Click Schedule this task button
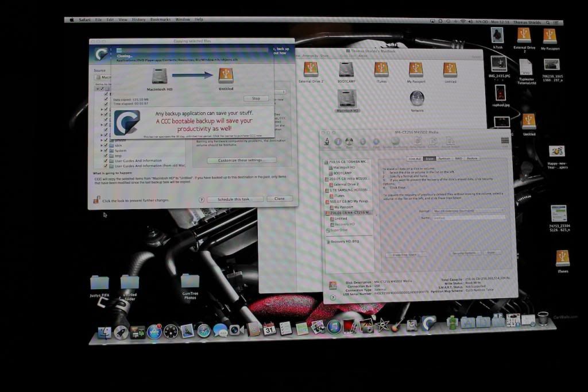 [x=235, y=199]
